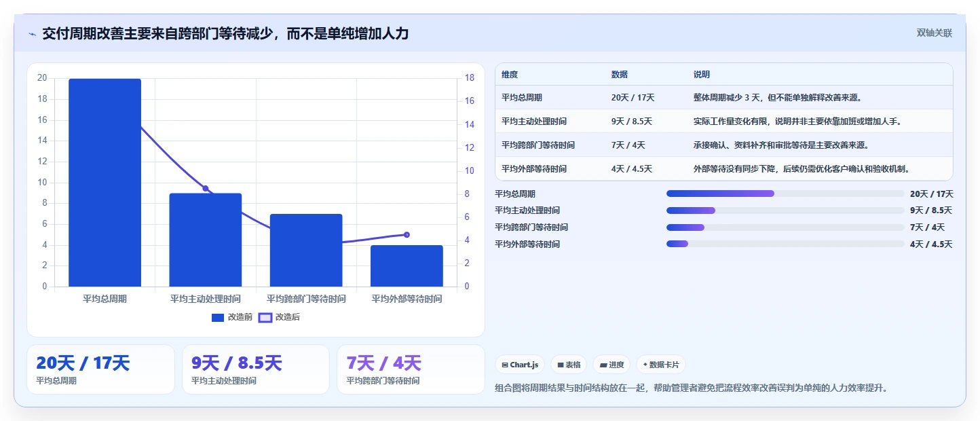Screen dimensions: 980x421
Task: Click the 平均外部等待时间 progress bar
Action: (x=785, y=244)
